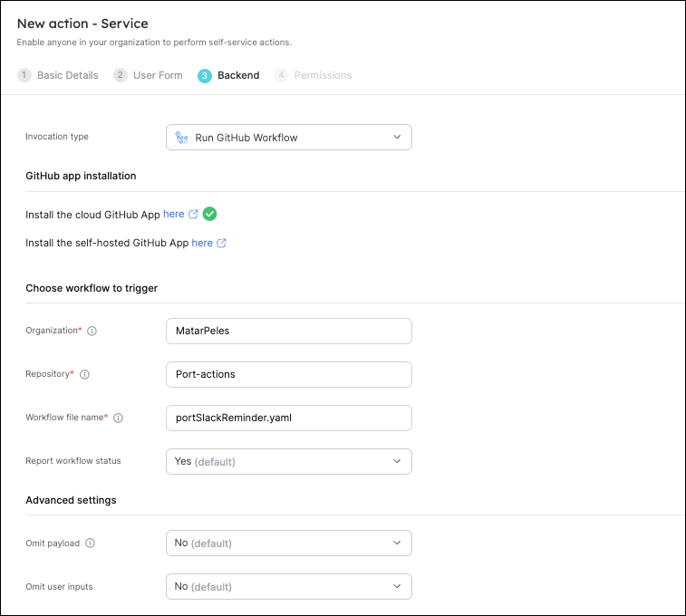Open the Invocation type dropdown
This screenshot has height=616, width=686.
coord(289,138)
